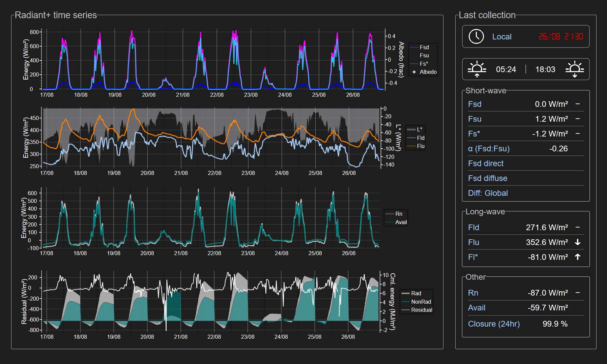Click the down arrow trend in Flu row
The image size is (607, 364).
tap(578, 242)
